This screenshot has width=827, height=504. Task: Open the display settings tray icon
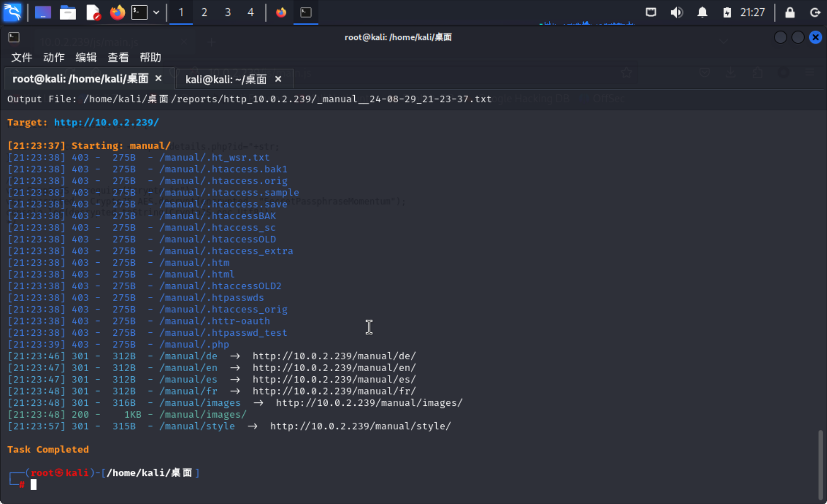(x=651, y=12)
